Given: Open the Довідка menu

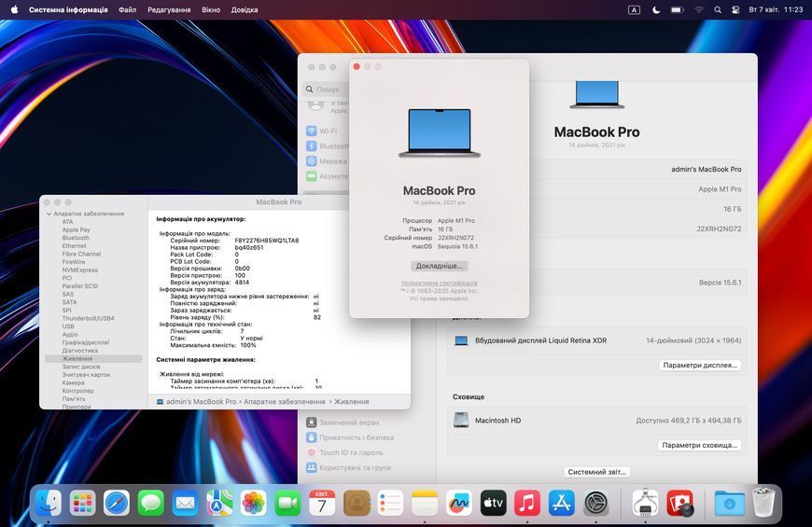Looking at the screenshot, I should pyautogui.click(x=245, y=10).
